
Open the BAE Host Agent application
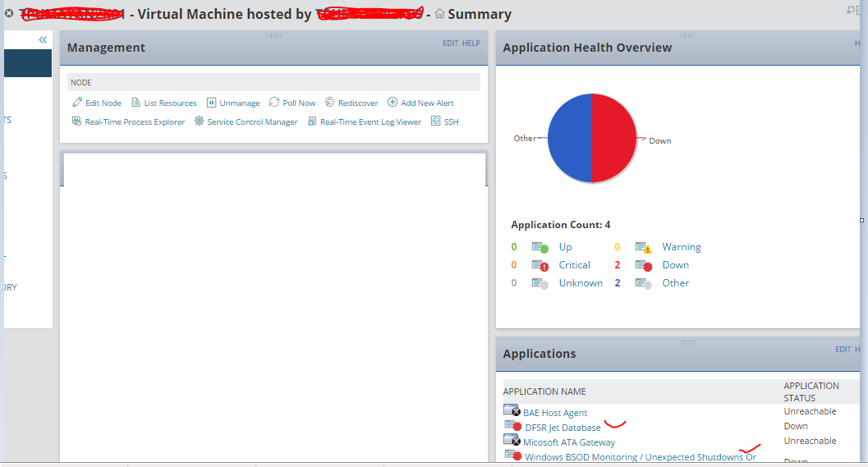pos(554,413)
